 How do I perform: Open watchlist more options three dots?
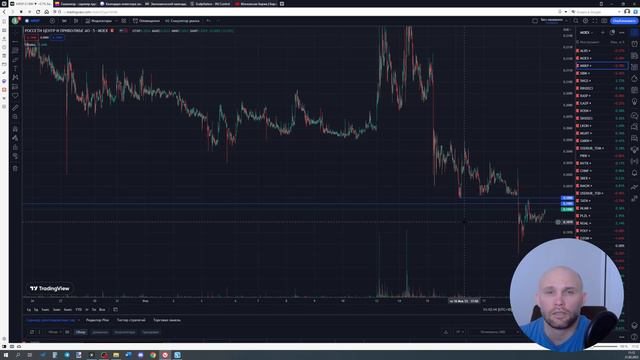coord(622,32)
